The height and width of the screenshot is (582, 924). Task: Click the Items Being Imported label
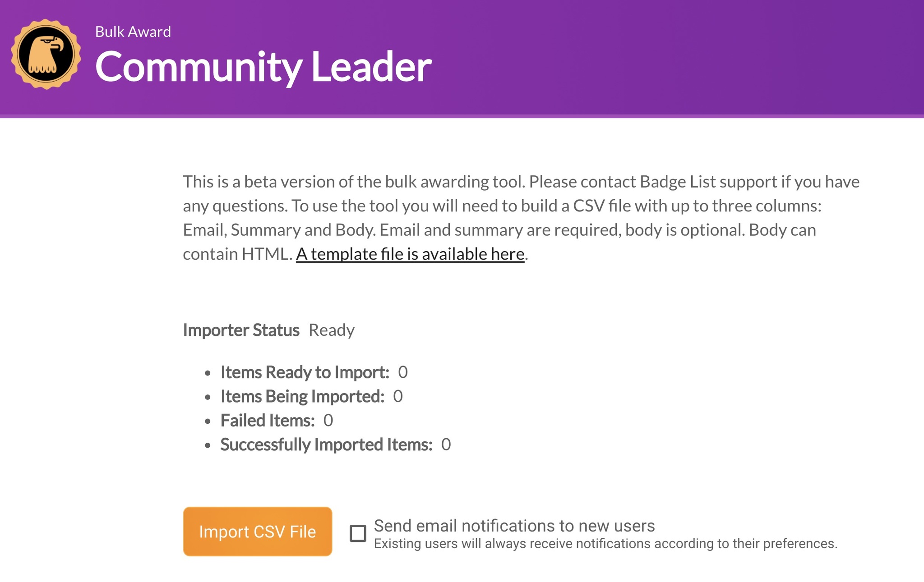302,396
